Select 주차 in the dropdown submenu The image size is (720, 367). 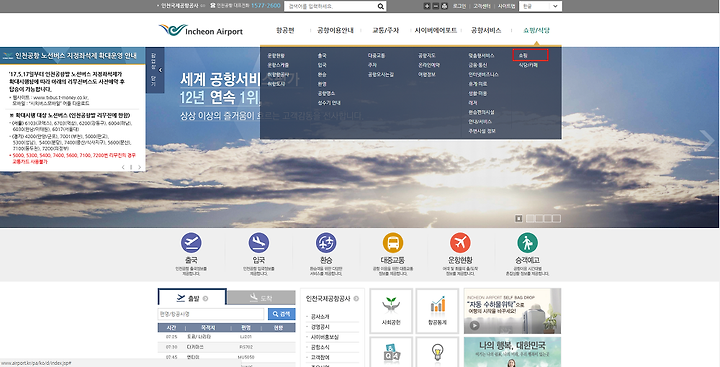(372, 65)
